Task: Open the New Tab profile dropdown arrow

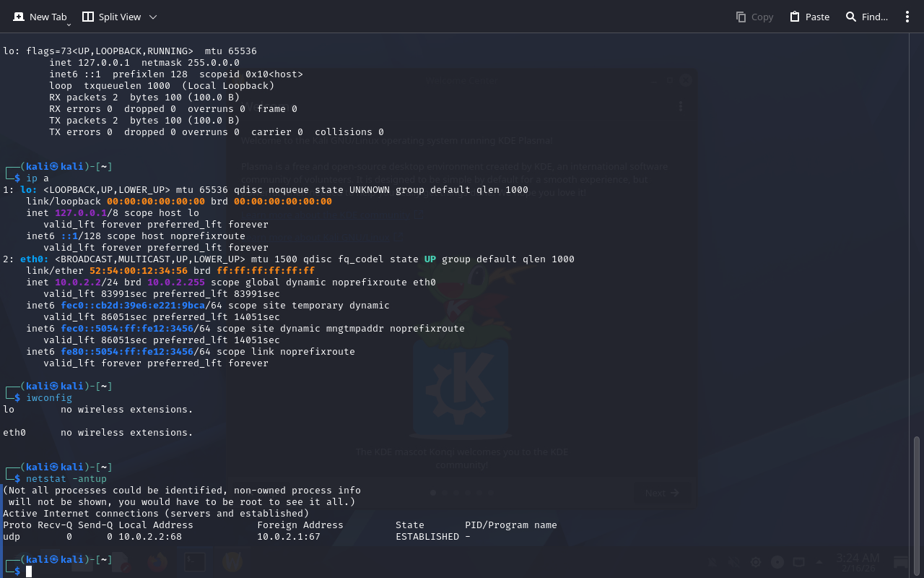Action: 69,25
